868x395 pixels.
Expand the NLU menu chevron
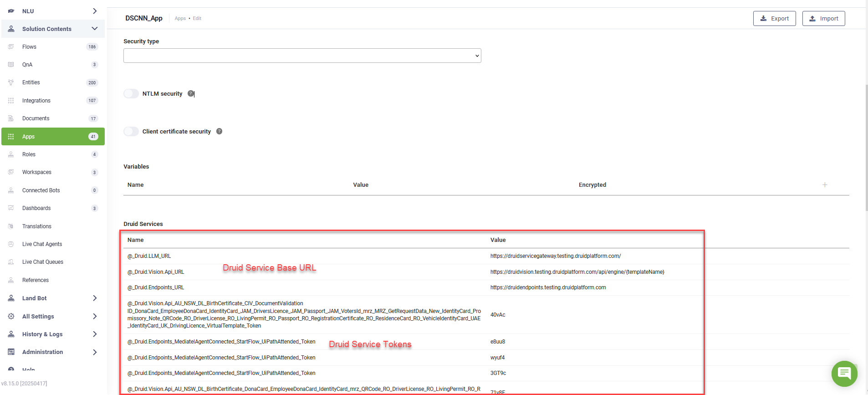tap(95, 11)
